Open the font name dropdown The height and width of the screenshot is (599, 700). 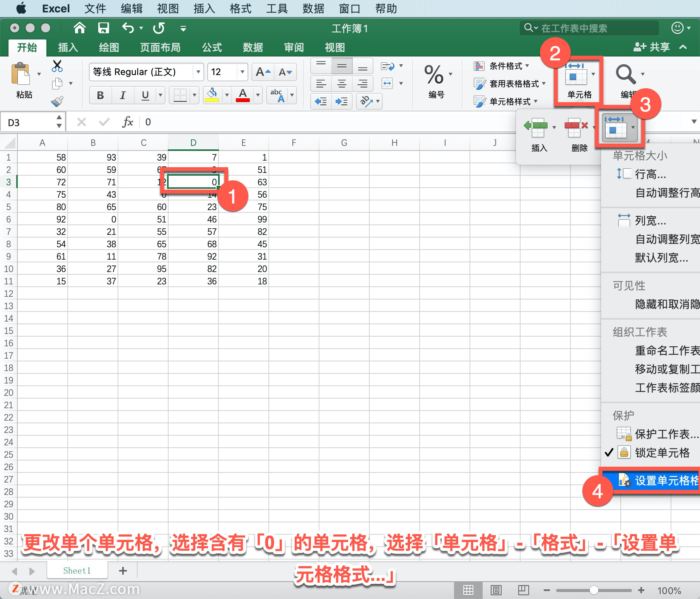[198, 72]
